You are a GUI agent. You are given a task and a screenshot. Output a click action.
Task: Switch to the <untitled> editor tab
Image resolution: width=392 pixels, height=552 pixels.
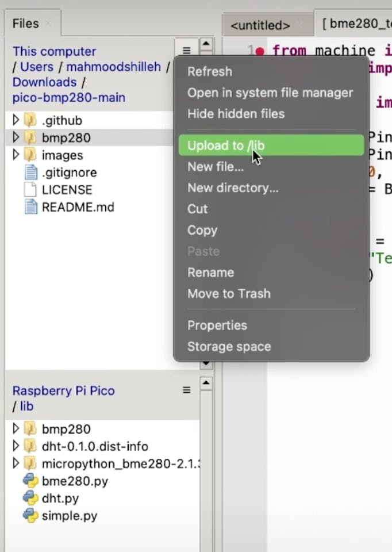point(260,25)
